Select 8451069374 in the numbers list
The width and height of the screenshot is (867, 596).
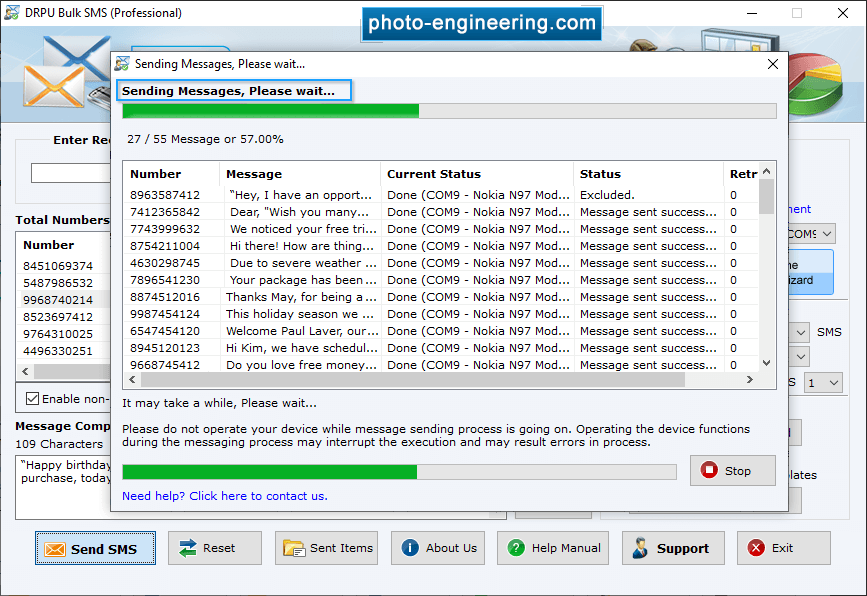(58, 266)
